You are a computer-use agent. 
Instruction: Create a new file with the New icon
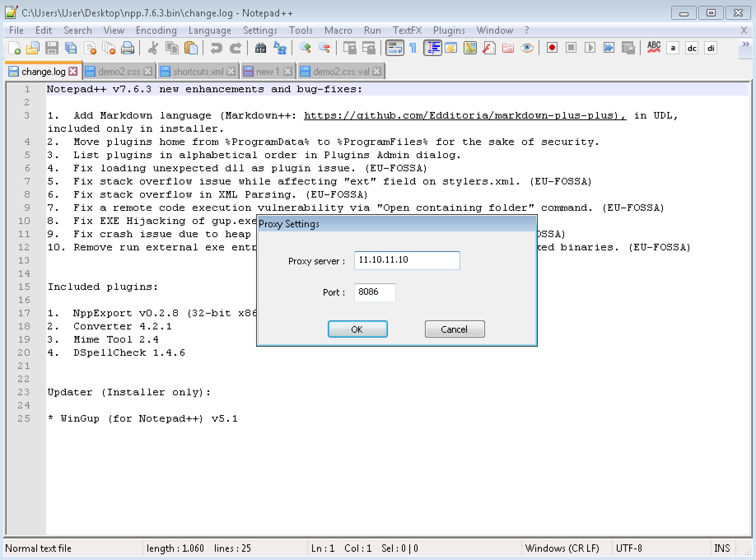click(14, 48)
